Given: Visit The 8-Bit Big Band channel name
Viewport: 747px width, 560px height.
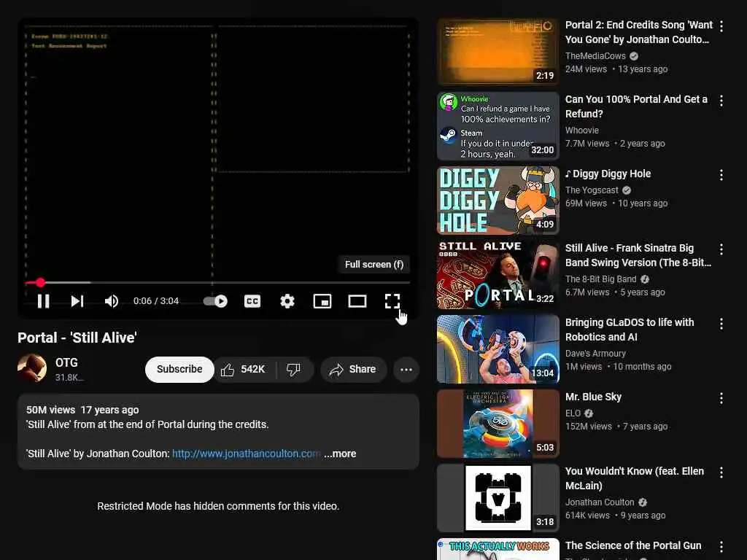Looking at the screenshot, I should click(x=601, y=279).
